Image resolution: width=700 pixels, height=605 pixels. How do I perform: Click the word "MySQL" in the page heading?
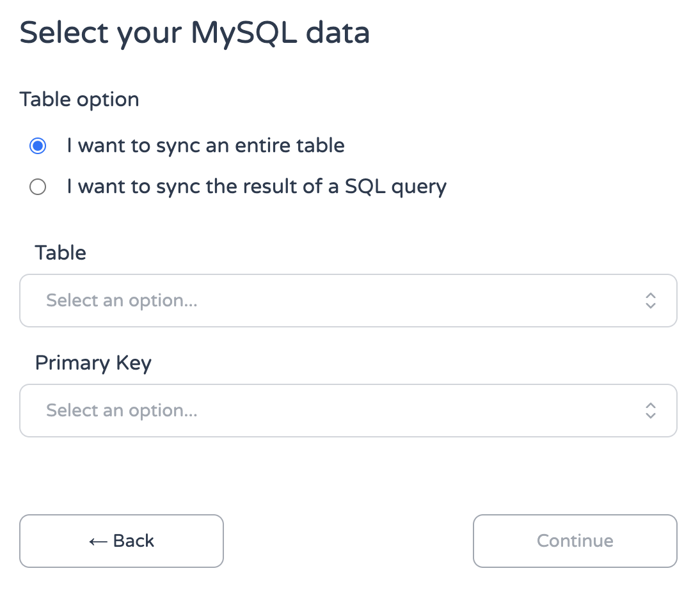click(244, 33)
